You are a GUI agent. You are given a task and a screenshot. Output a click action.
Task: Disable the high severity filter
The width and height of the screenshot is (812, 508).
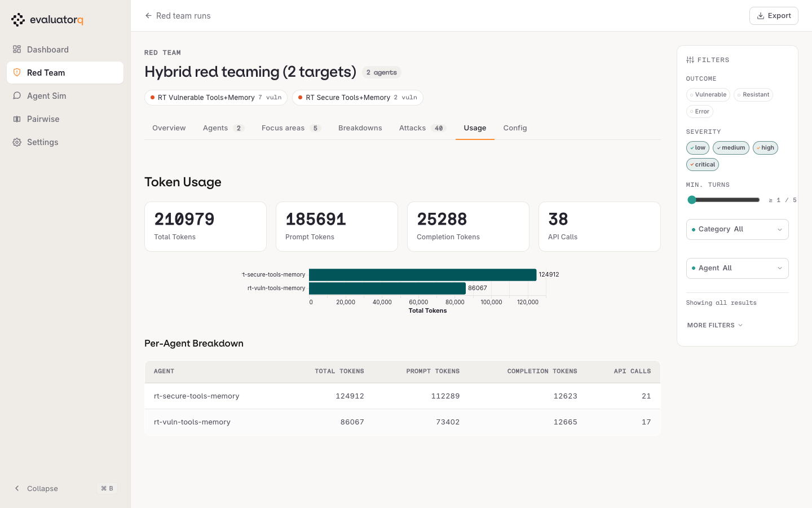click(x=765, y=148)
